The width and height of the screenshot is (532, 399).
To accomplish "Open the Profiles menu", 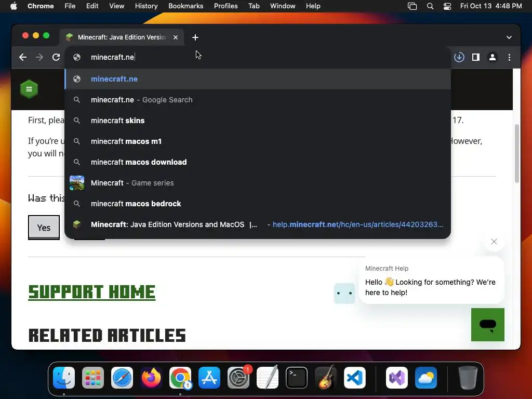I will click(x=225, y=6).
